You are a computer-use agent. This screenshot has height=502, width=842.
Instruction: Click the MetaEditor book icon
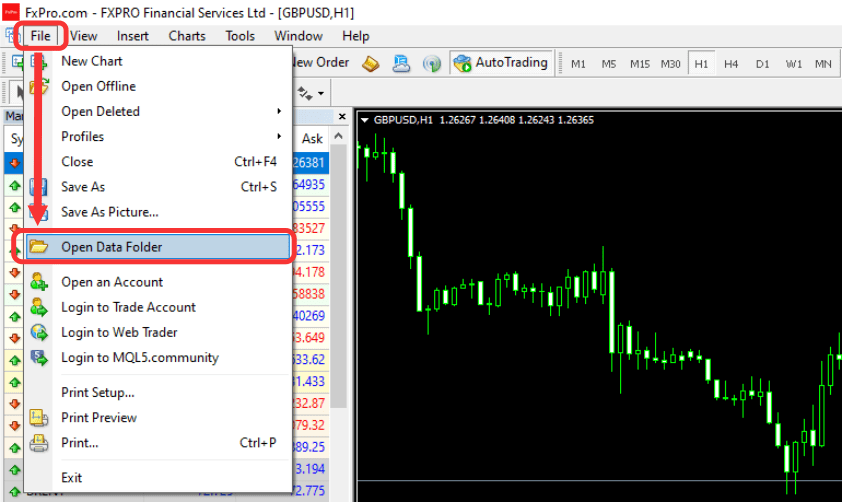[x=371, y=64]
